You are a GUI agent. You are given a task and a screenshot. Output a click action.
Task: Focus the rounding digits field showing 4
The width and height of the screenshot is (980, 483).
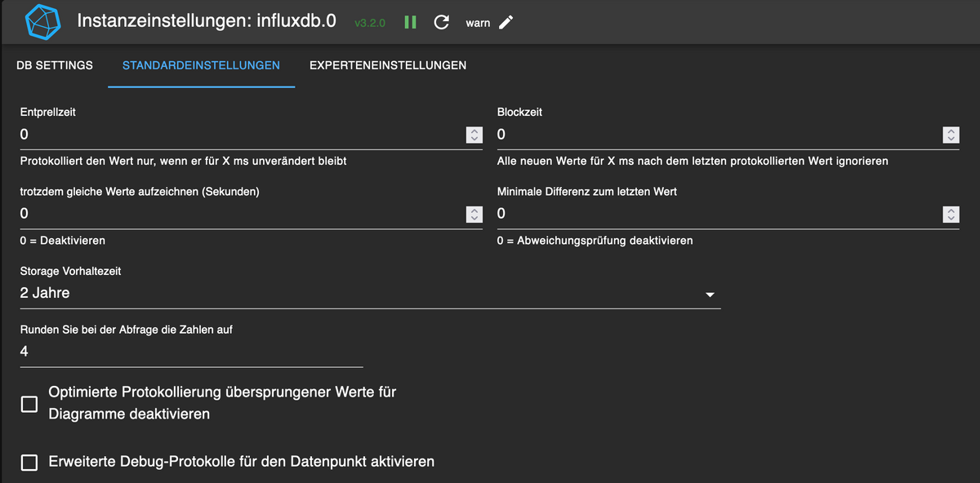point(190,352)
